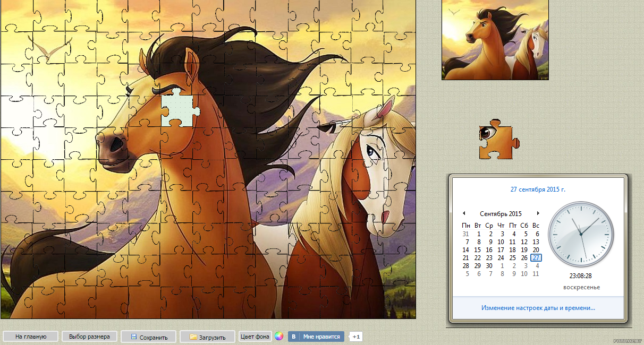
Task: Select date 25 in the calendar
Action: click(x=513, y=258)
